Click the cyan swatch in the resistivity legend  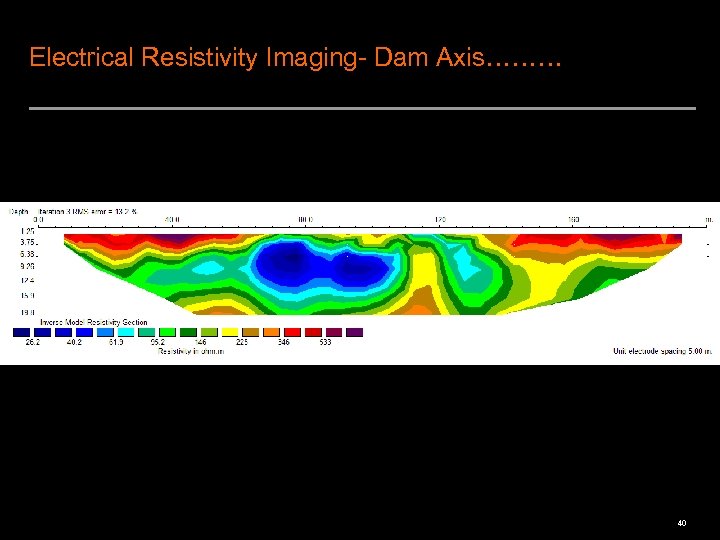[x=126, y=332]
